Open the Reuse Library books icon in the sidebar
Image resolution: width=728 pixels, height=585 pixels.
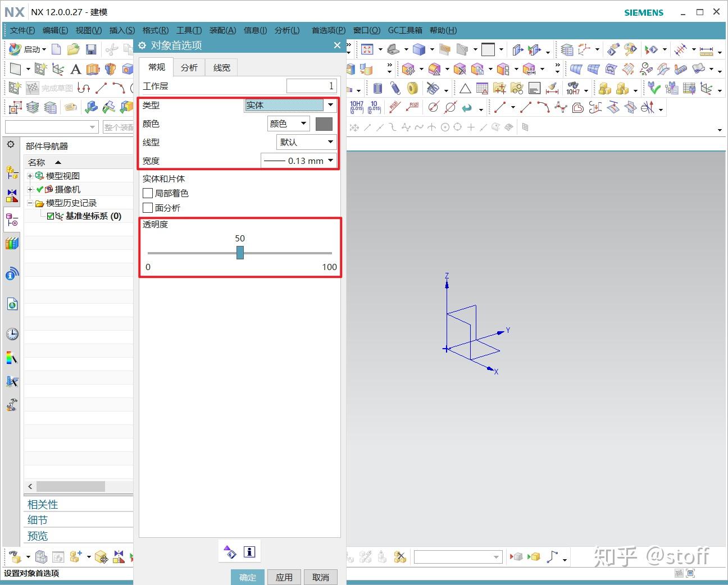coord(12,244)
